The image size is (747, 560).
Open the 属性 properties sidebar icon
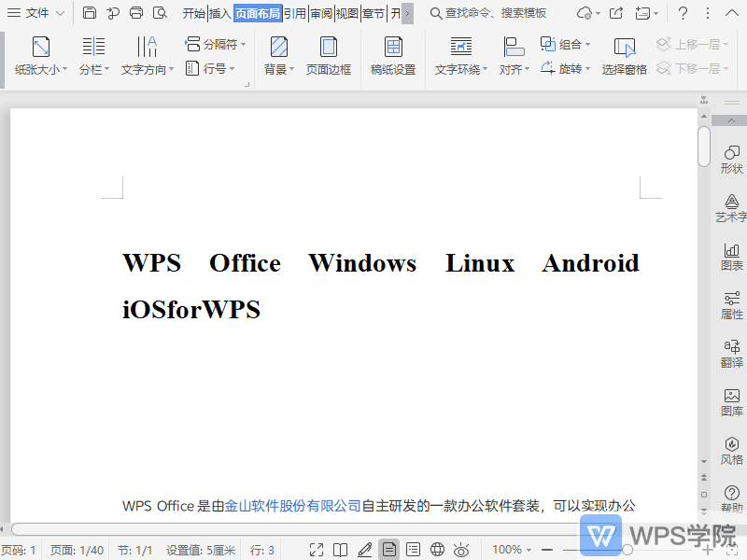coord(731,305)
